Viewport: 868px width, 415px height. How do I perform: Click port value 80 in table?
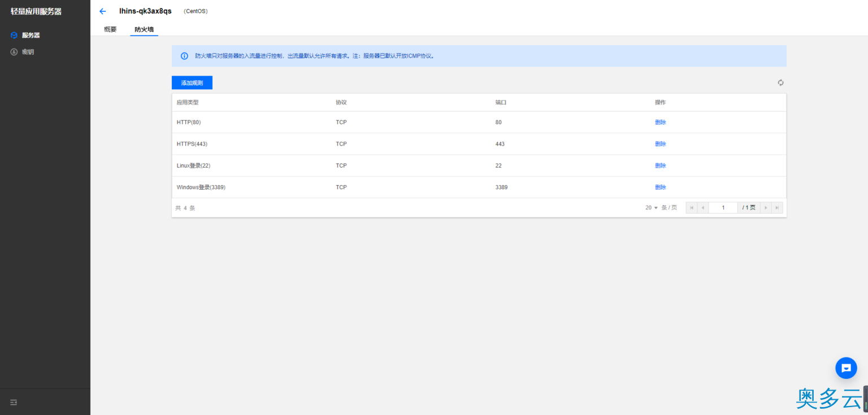click(498, 122)
